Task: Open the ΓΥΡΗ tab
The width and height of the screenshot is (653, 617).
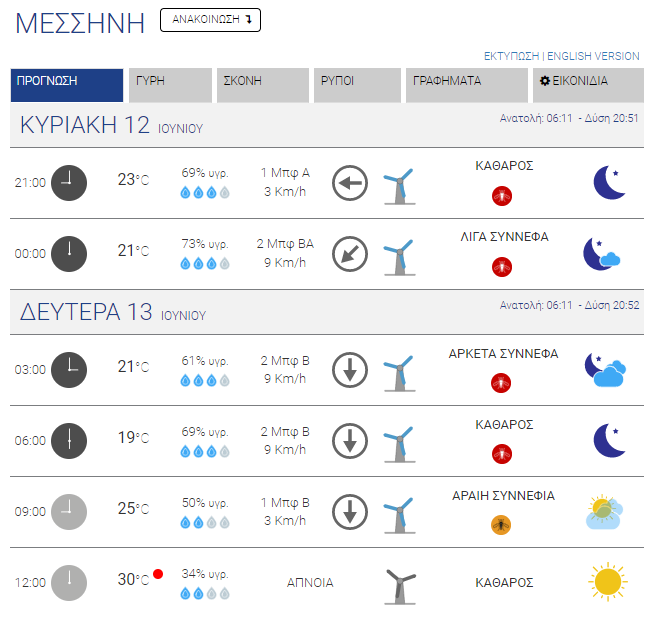Action: 170,85
